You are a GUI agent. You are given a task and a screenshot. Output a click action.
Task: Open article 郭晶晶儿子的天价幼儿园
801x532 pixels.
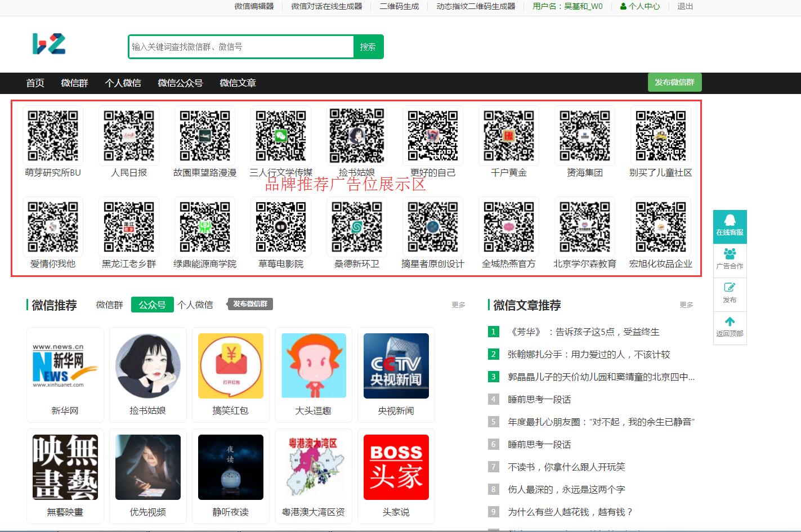(601, 377)
